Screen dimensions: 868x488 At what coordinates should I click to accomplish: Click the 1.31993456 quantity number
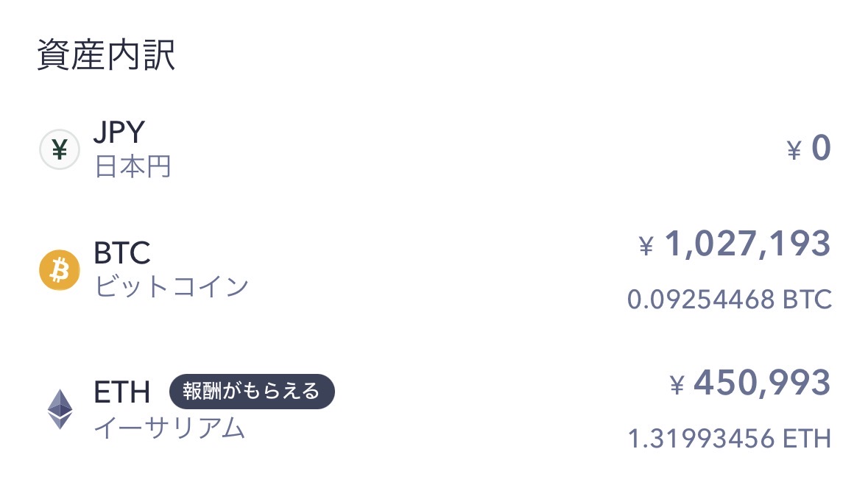pyautogui.click(x=701, y=439)
